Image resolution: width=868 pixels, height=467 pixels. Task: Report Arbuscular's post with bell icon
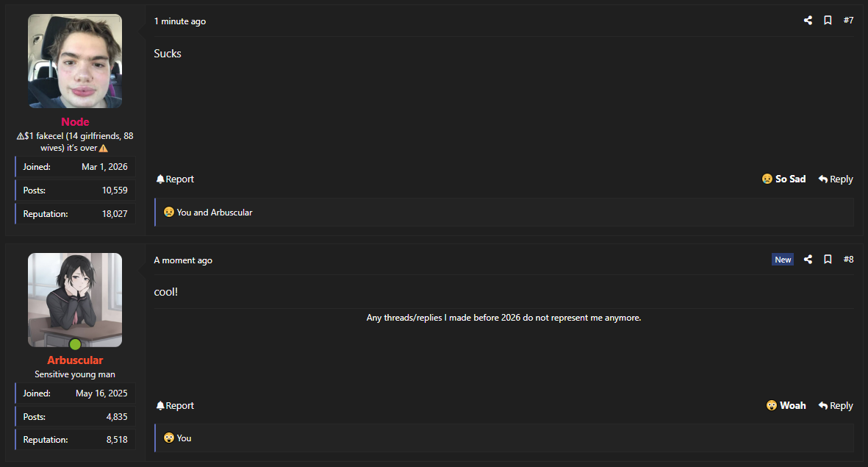175,405
